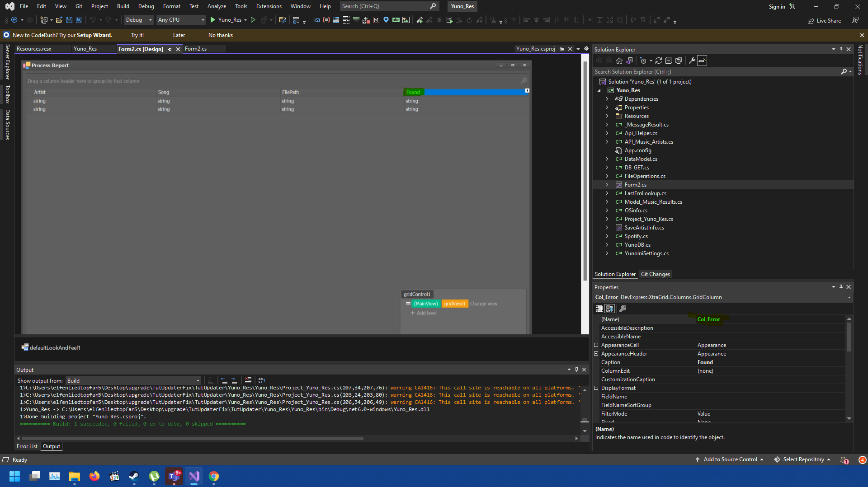Click Sync/Refresh icon in Solution Explorer
868x487 pixels.
pyautogui.click(x=659, y=61)
